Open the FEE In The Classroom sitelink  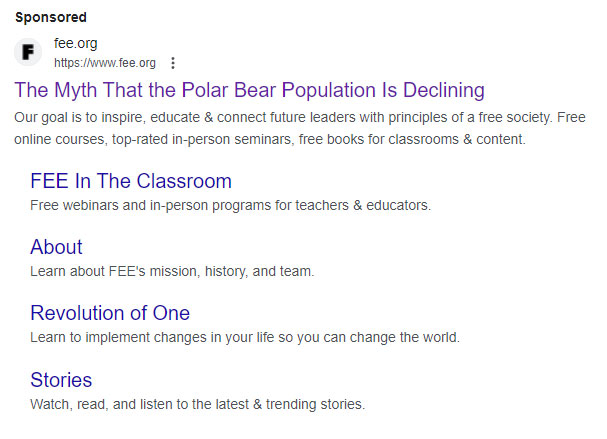click(131, 181)
